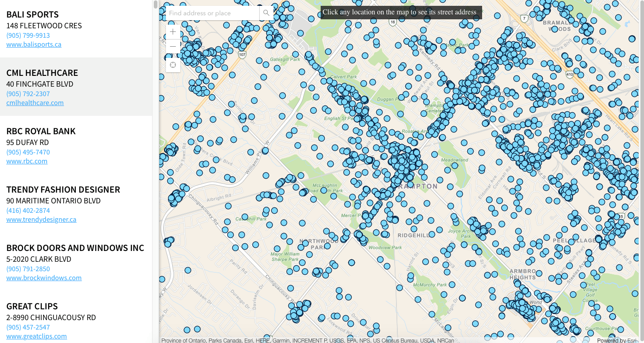Image resolution: width=644 pixels, height=343 pixels.
Task: Click the locate-me crosshair button
Action: pyautogui.click(x=173, y=65)
